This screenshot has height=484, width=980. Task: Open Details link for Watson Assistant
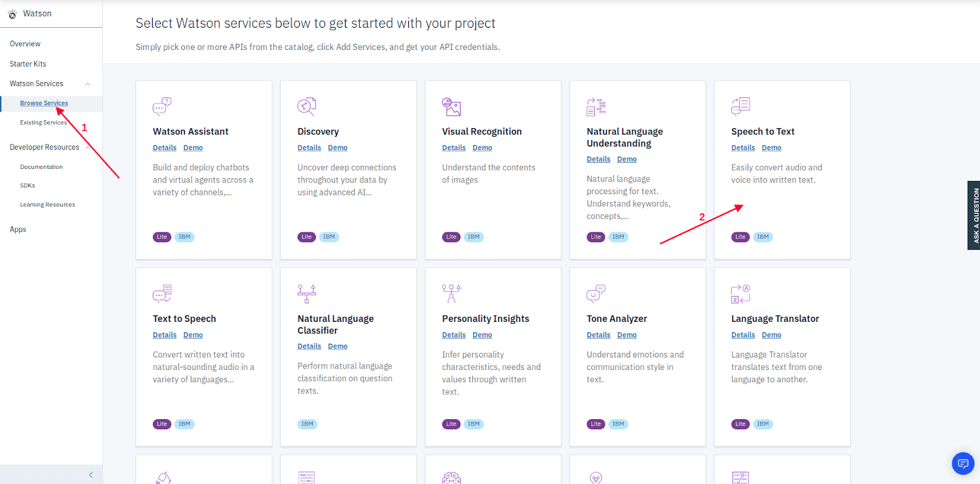[x=164, y=148]
